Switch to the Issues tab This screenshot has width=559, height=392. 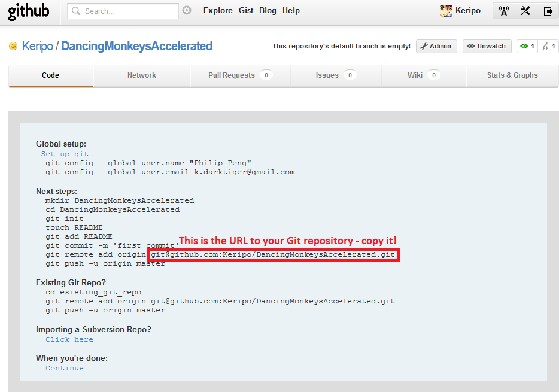(336, 75)
